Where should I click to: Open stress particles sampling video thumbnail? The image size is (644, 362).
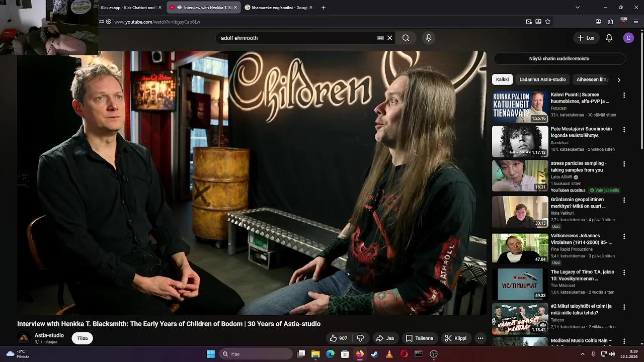click(520, 175)
